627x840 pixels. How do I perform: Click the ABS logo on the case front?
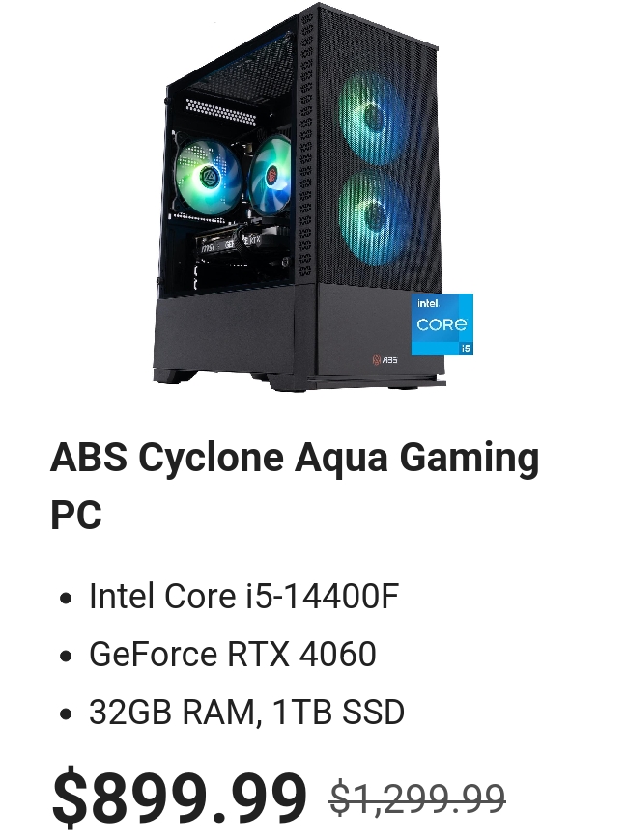385,359
